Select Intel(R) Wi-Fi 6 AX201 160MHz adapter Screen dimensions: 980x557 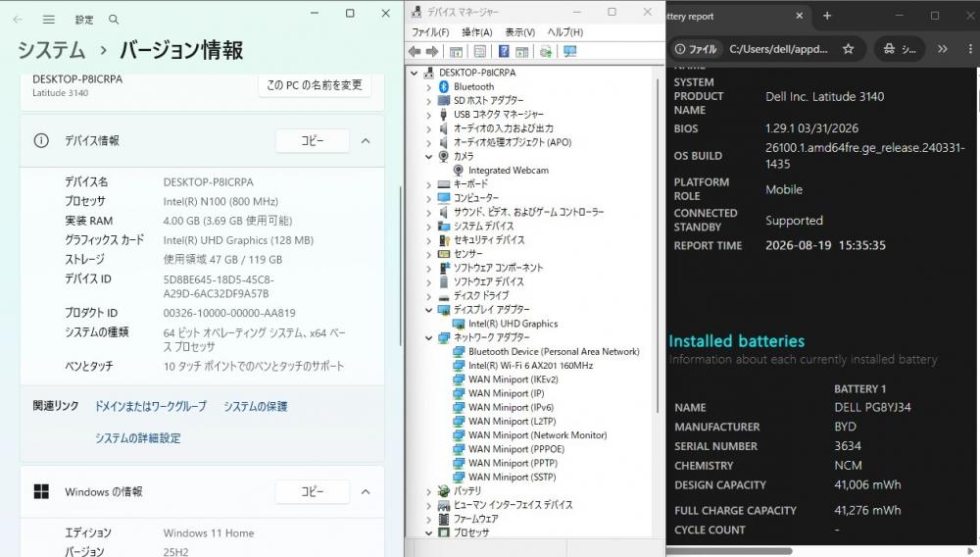[530, 365]
